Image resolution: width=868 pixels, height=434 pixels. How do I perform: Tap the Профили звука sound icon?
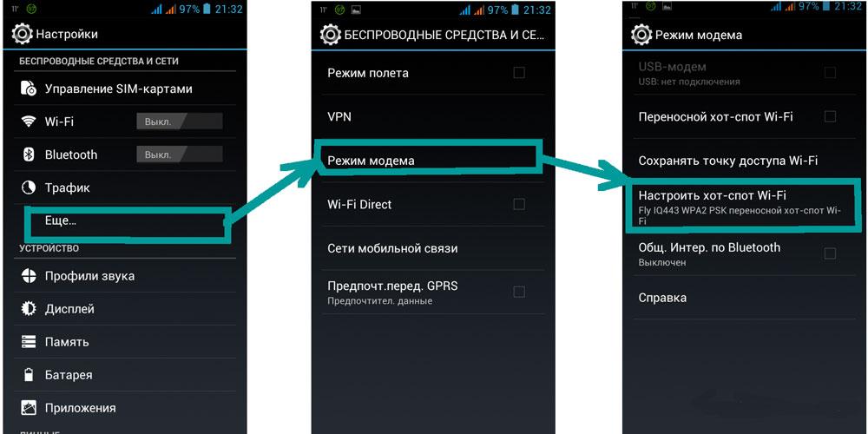pyautogui.click(x=29, y=276)
